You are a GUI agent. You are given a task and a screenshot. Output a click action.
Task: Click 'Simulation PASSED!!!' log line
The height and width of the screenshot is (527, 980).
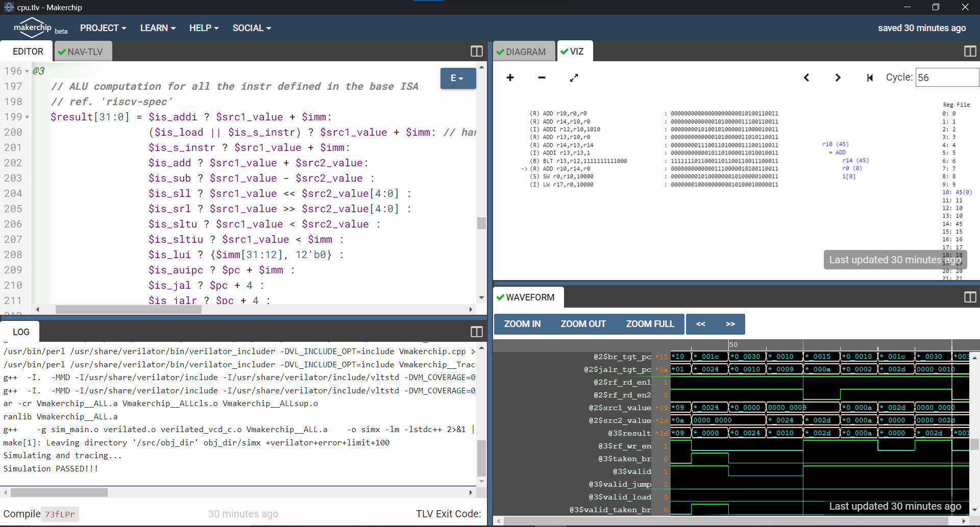[51, 469]
